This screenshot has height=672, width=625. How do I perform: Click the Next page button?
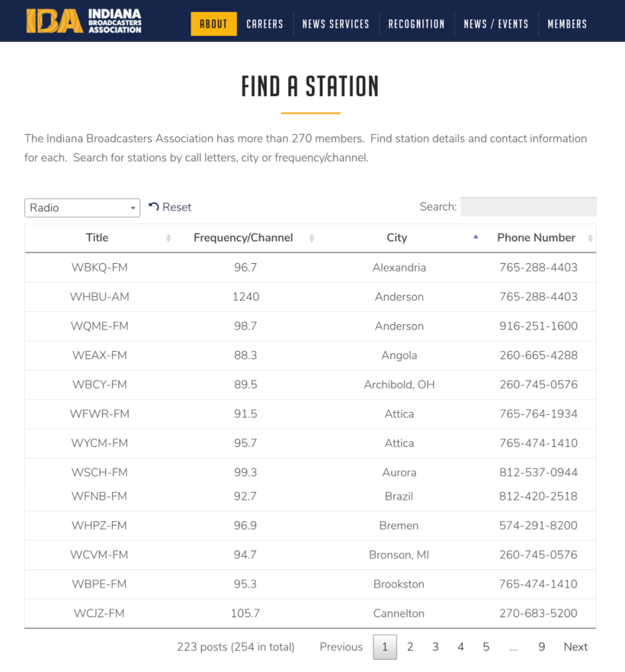click(575, 647)
